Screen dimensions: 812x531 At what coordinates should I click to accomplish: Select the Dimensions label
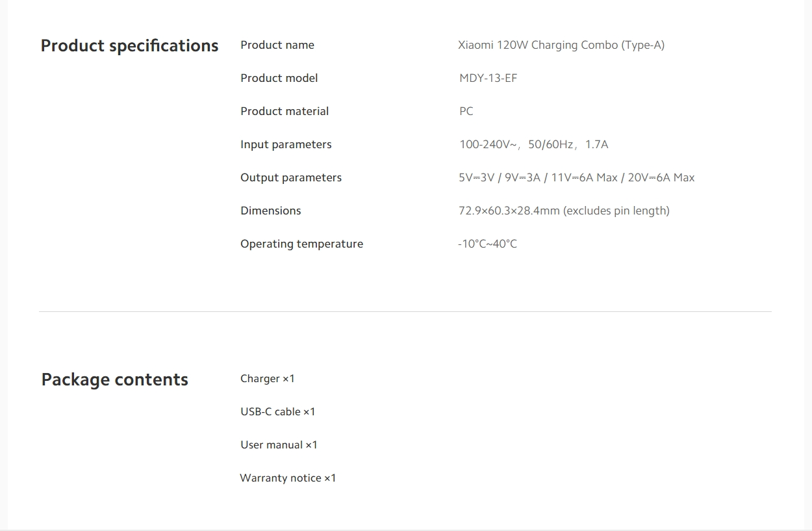click(x=271, y=211)
